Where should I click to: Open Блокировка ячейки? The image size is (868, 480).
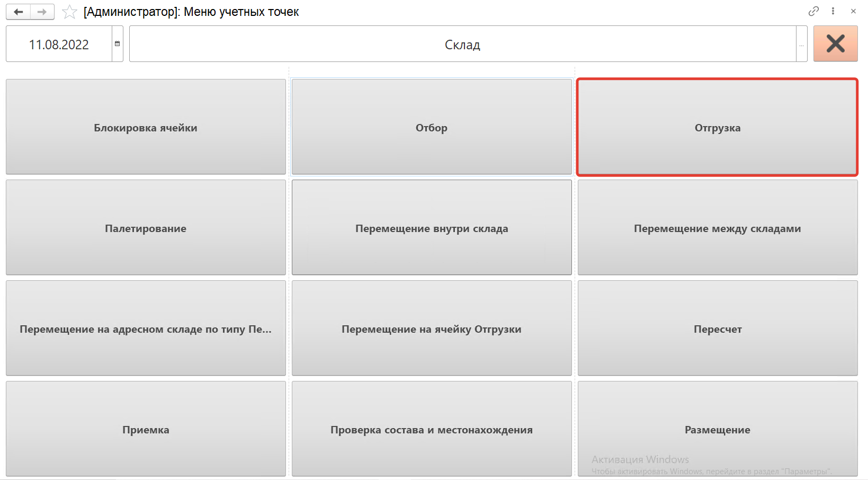(146, 127)
